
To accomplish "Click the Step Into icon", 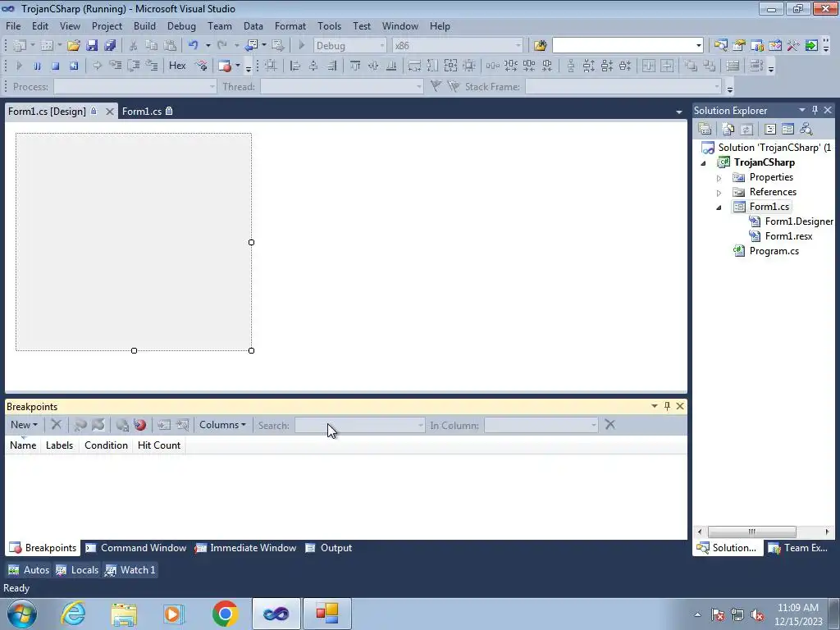I will click(x=116, y=66).
